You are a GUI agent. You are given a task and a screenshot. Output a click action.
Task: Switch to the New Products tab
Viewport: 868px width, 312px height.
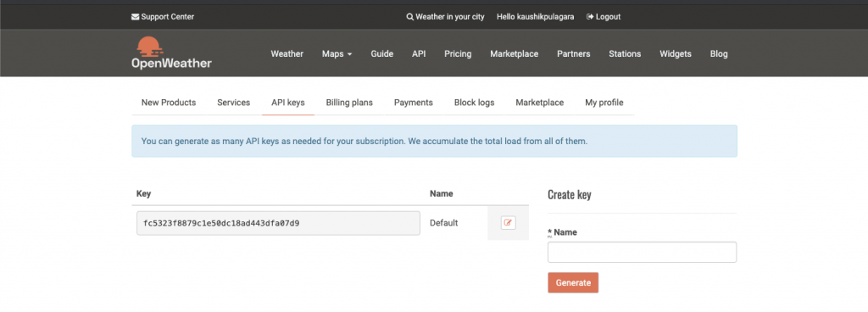coord(169,103)
